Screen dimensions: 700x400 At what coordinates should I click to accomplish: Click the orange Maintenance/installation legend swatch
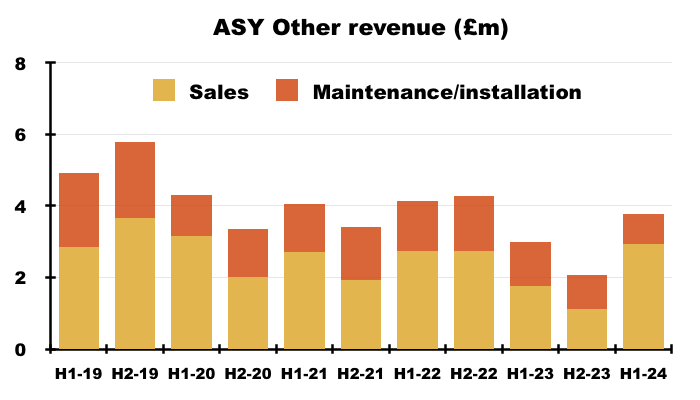pos(289,90)
